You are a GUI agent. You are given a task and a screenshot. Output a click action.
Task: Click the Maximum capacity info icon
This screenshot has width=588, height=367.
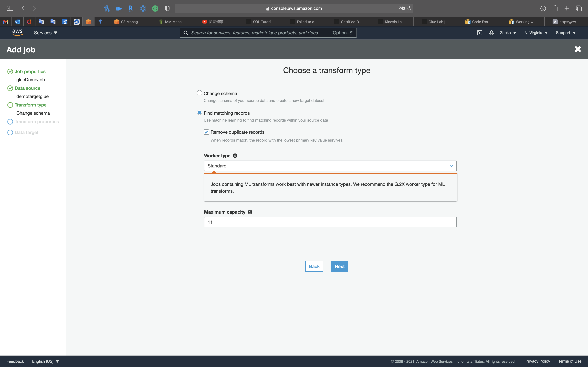[x=250, y=212]
